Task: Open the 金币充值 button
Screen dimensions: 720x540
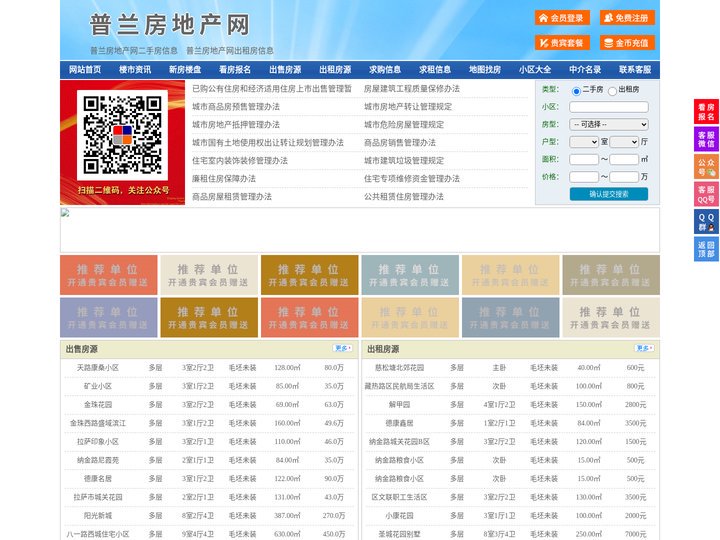Action: pos(627,43)
